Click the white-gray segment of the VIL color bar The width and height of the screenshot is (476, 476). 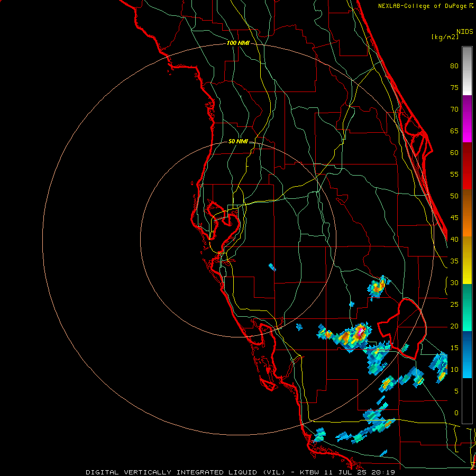[467, 71]
